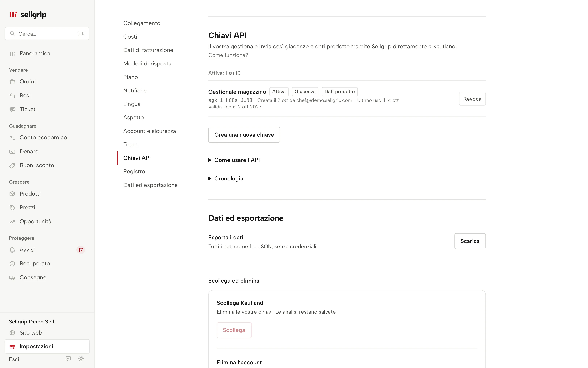Click the Ordini shopping bag icon
This screenshot has height=368, width=588.
[12, 82]
